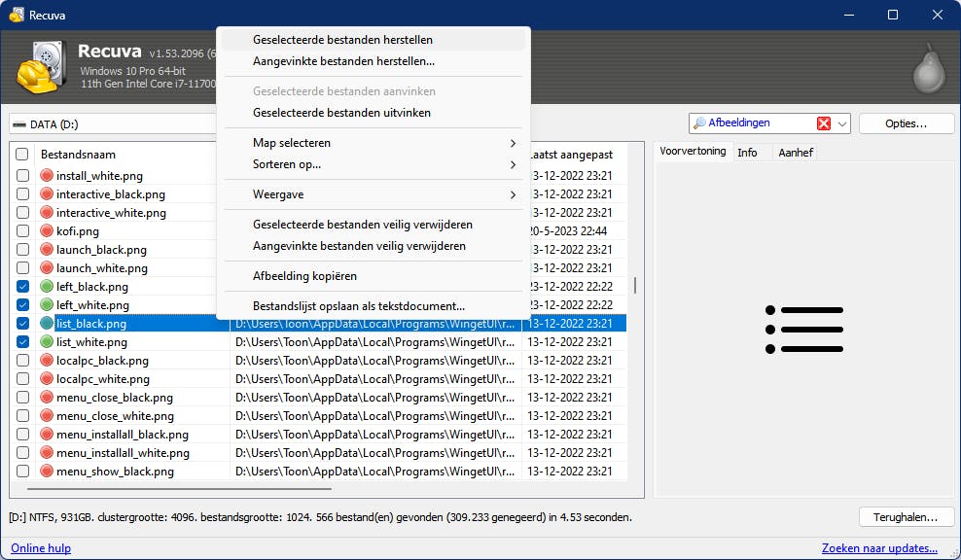
Task: Choose Geselecteerde bestanden herstellen
Action: pos(374,40)
